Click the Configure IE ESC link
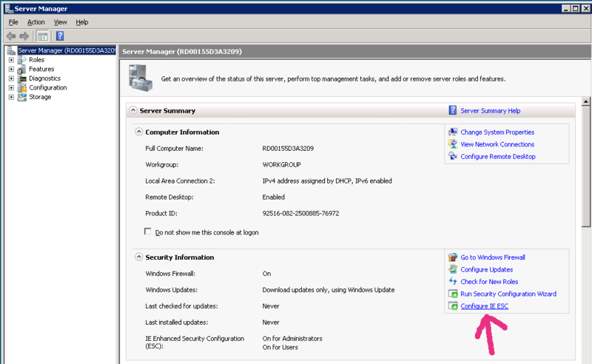This screenshot has width=592, height=364. (485, 306)
